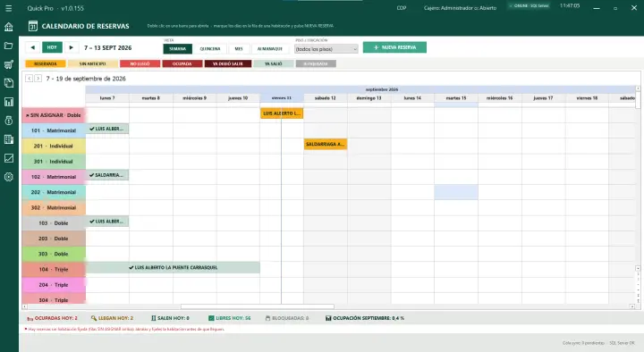Switch to Mes view
The image size is (644, 352).
pyautogui.click(x=239, y=49)
